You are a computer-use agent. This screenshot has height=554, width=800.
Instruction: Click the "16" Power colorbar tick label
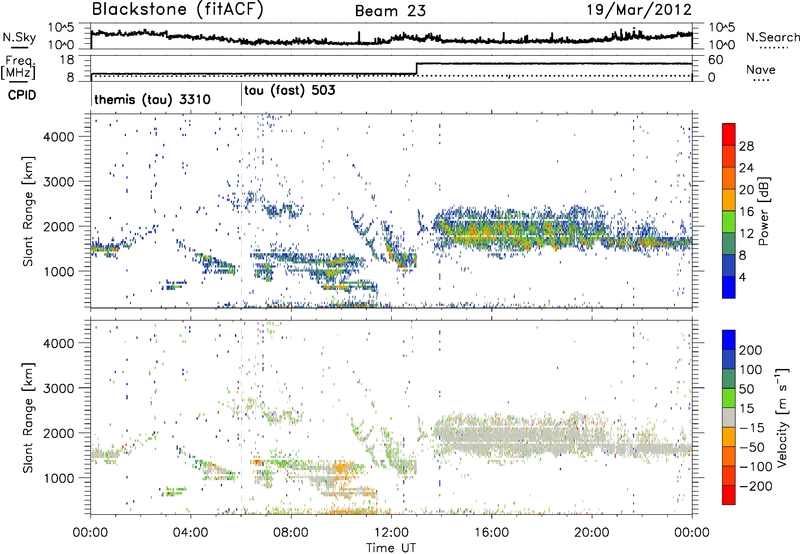746,212
